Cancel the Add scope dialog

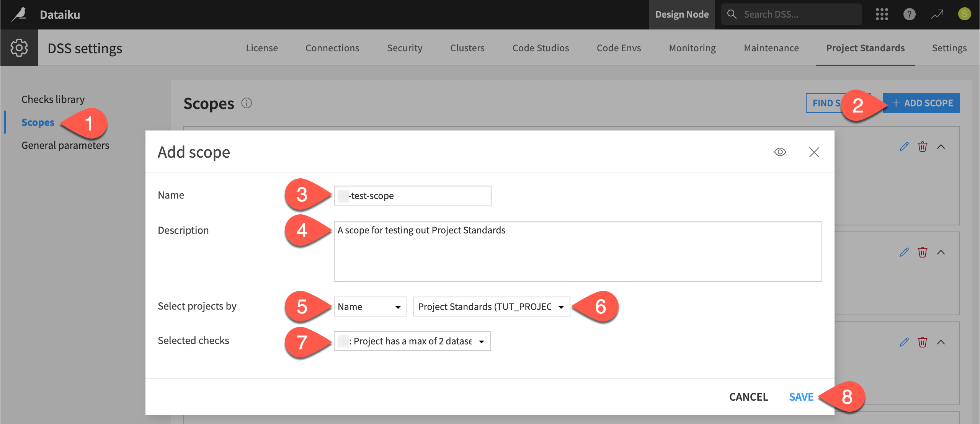point(748,397)
